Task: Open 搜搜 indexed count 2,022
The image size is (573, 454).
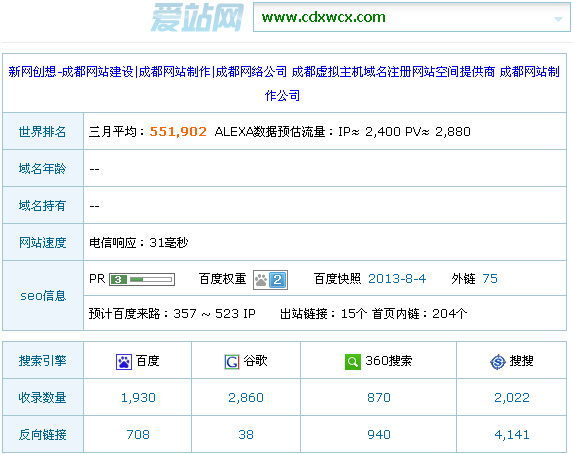Action: pyautogui.click(x=512, y=398)
